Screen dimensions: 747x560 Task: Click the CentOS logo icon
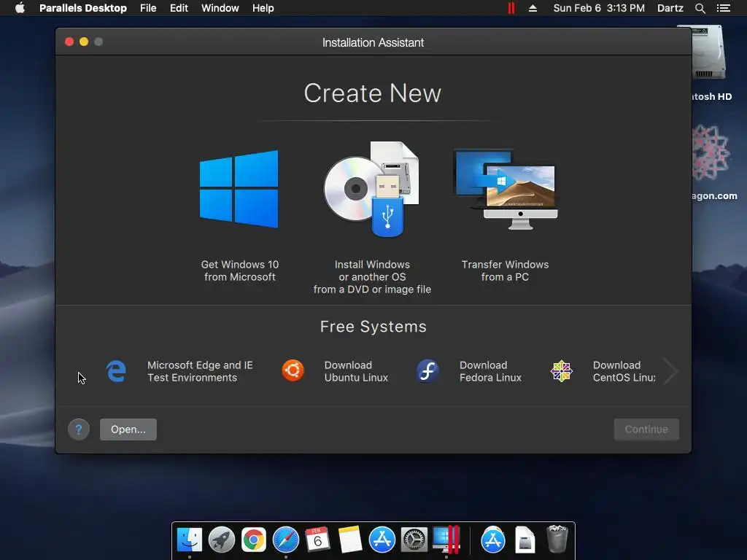(561, 371)
